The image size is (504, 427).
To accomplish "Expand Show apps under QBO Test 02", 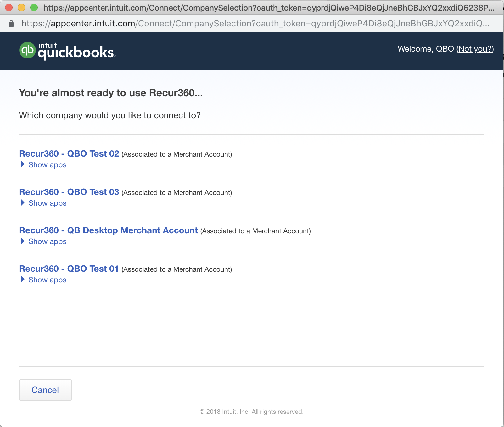I will [43, 165].
